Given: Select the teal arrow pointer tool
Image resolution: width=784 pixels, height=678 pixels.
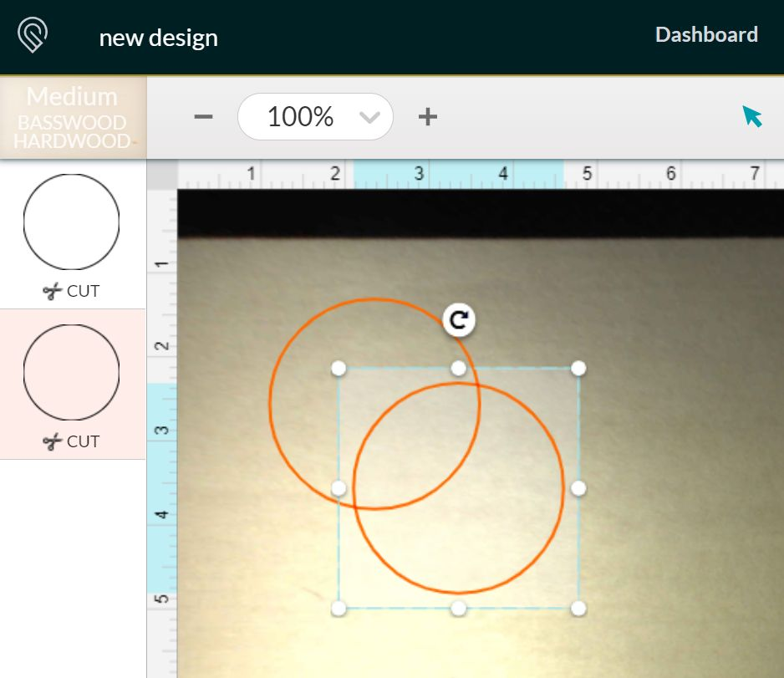Looking at the screenshot, I should tap(752, 116).
